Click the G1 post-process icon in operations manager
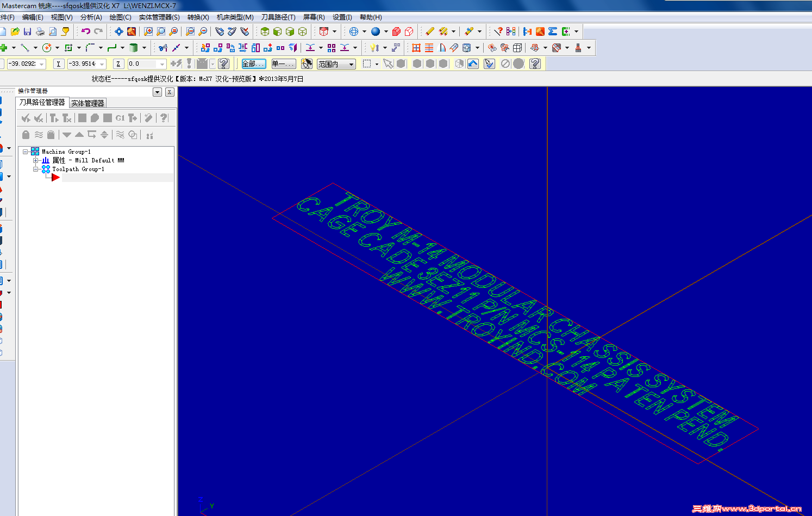The image size is (812, 516). pyautogui.click(x=120, y=118)
